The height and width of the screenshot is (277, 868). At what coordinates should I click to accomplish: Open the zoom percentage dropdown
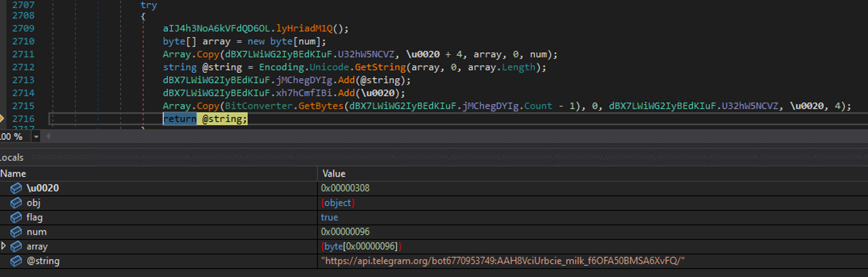36,137
